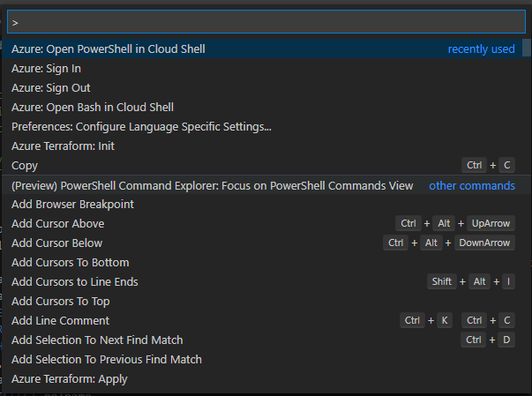The image size is (532, 396).
Task: Run Azure: Open Bash in Cloud Shell
Action: [x=93, y=108]
